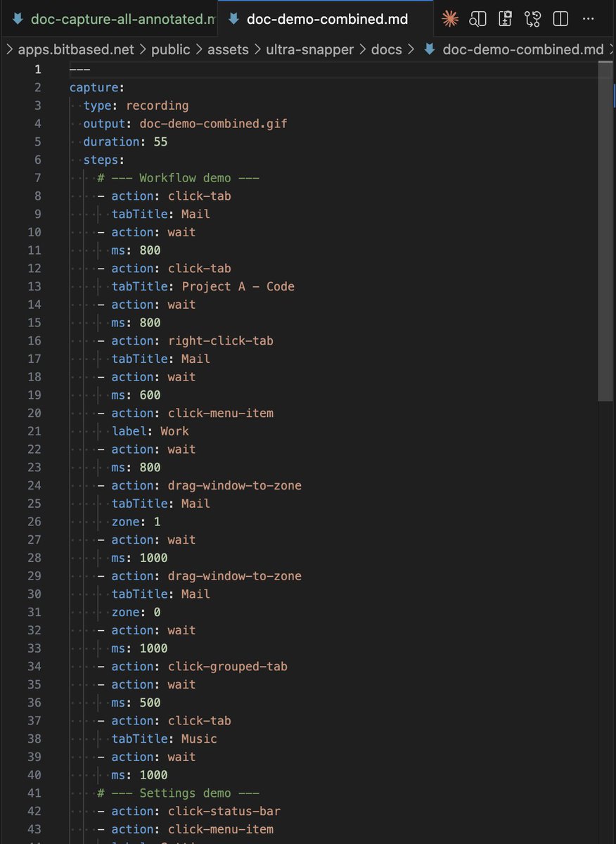Click markdown file icon on doc-demo-combined.md tab
The height and width of the screenshot is (844, 616).
pos(234,19)
